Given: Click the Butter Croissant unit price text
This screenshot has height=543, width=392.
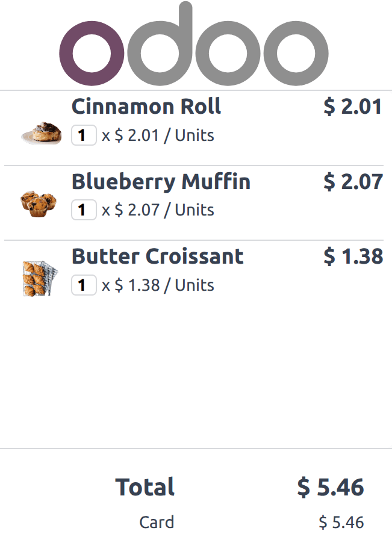Looking at the screenshot, I should [158, 285].
